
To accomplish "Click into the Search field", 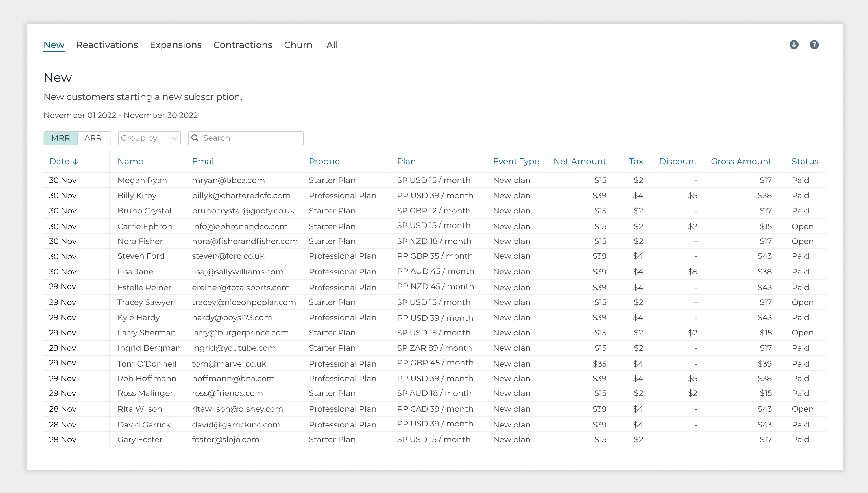I will (x=246, y=138).
